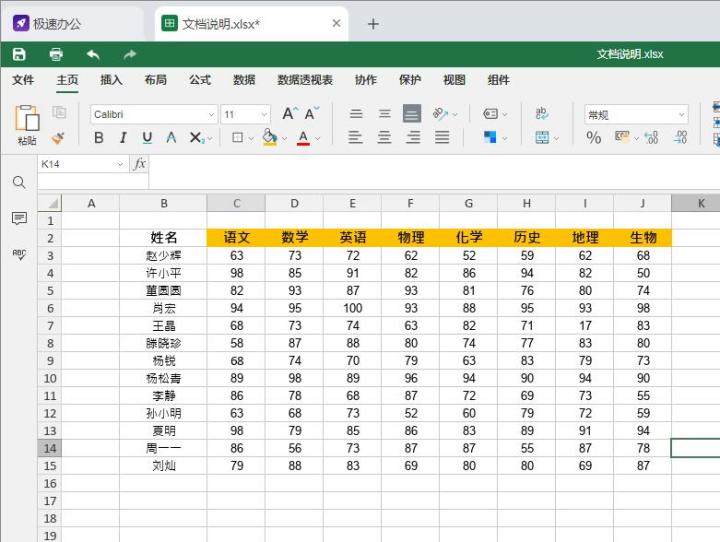The width and height of the screenshot is (720, 542).
Task: Toggle strikethrough text formatting
Action: point(171,137)
